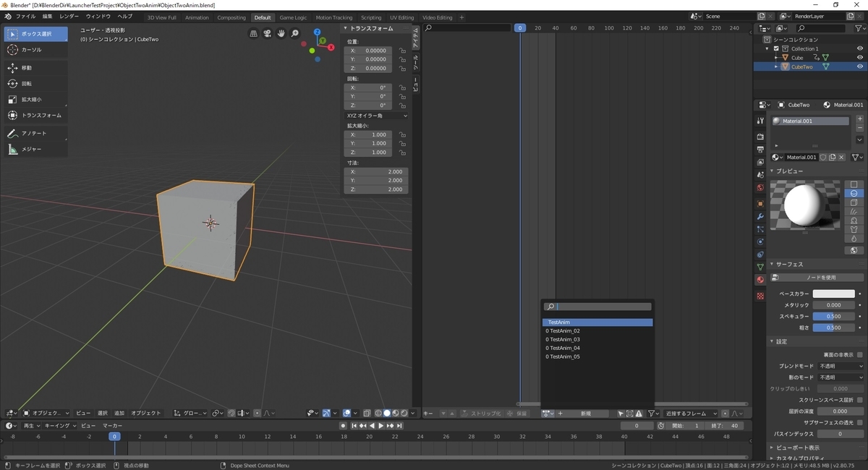
Task: Switch to the Scripting workspace tab
Action: click(x=371, y=17)
